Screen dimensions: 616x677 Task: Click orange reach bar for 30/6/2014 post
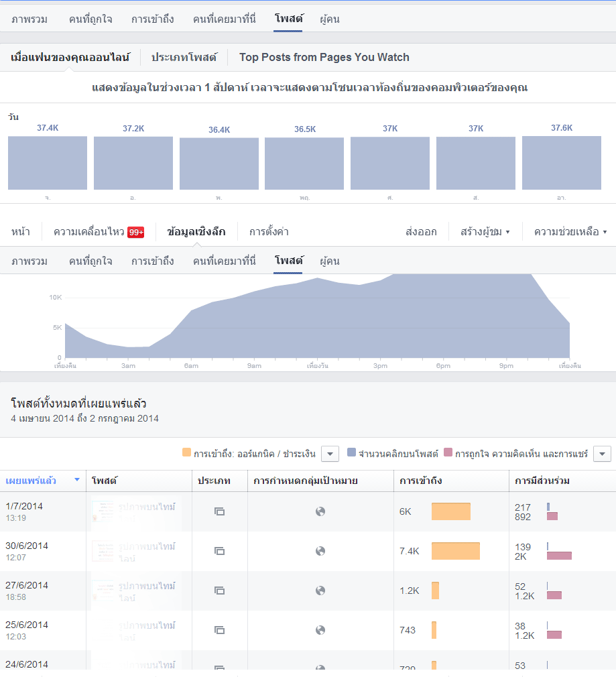click(455, 551)
